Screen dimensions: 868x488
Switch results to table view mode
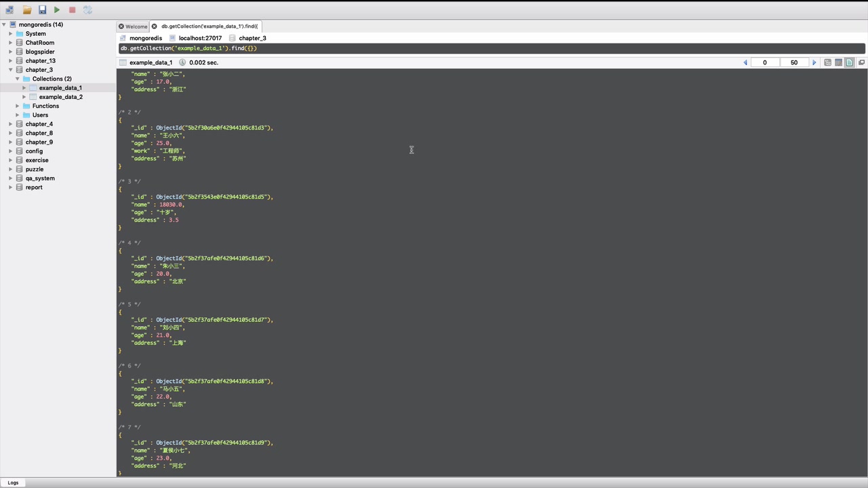click(x=838, y=62)
